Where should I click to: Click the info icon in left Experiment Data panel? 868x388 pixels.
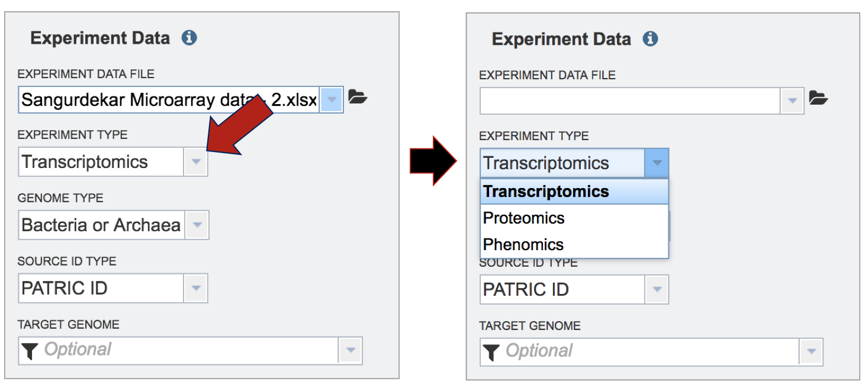pos(189,38)
